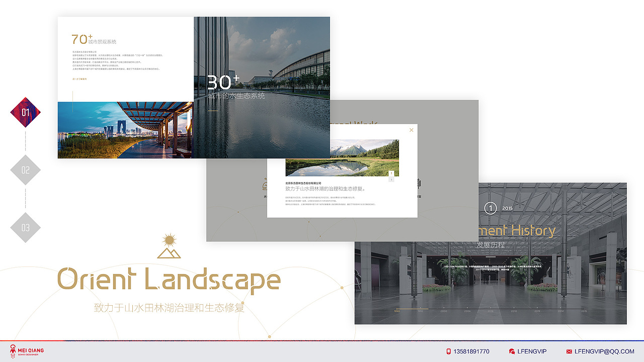644x362 pixels.
Task: Click the circled number 1 icon
Action: (490, 208)
